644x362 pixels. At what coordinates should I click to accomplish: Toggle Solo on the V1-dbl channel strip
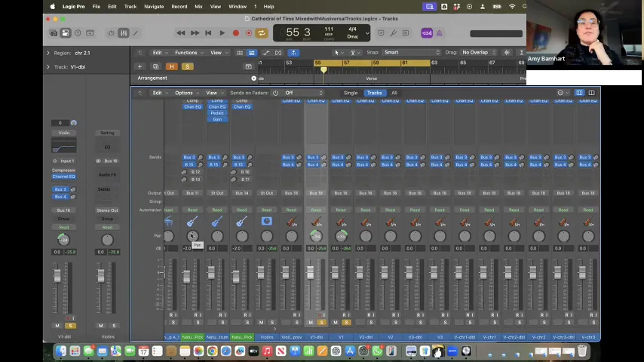(321, 322)
